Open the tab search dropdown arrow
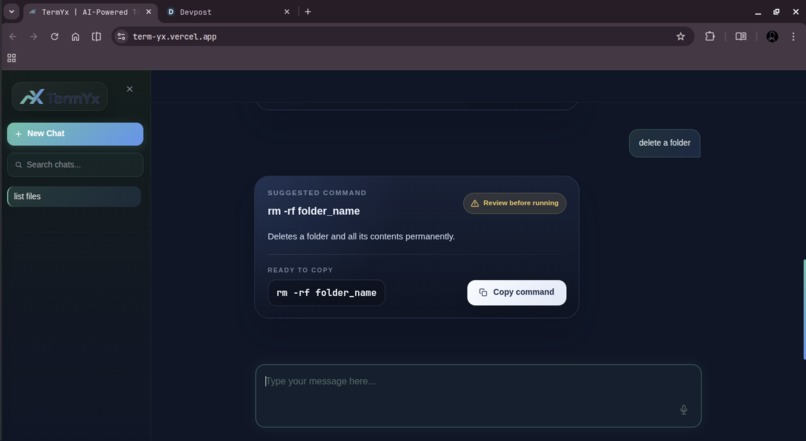 click(11, 11)
